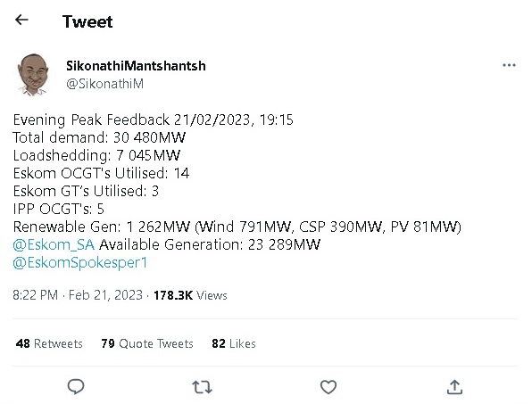Retweet using the arrows icon
The image size is (532, 404).
tap(202, 387)
